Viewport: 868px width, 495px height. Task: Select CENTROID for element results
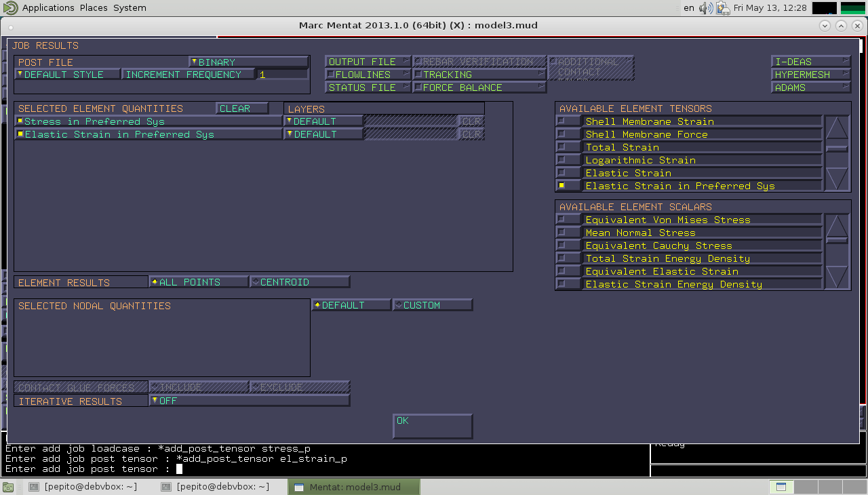tap(300, 282)
